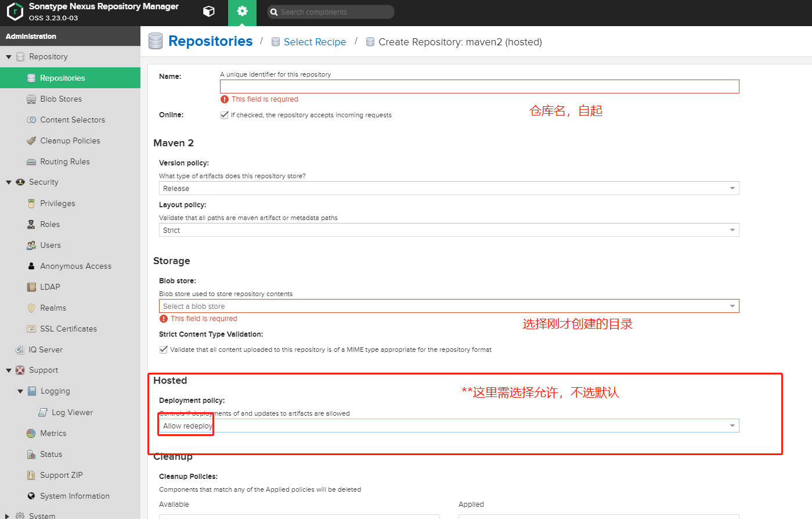Click the Status bar chart icon
This screenshot has height=519, width=812.
[31, 455]
